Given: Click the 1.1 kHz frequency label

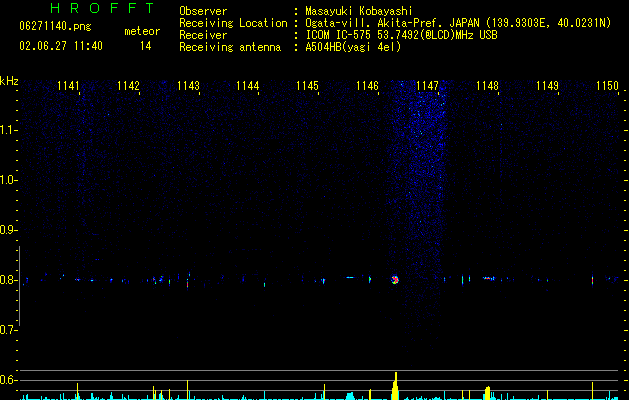Looking at the screenshot, I should (x=8, y=130).
